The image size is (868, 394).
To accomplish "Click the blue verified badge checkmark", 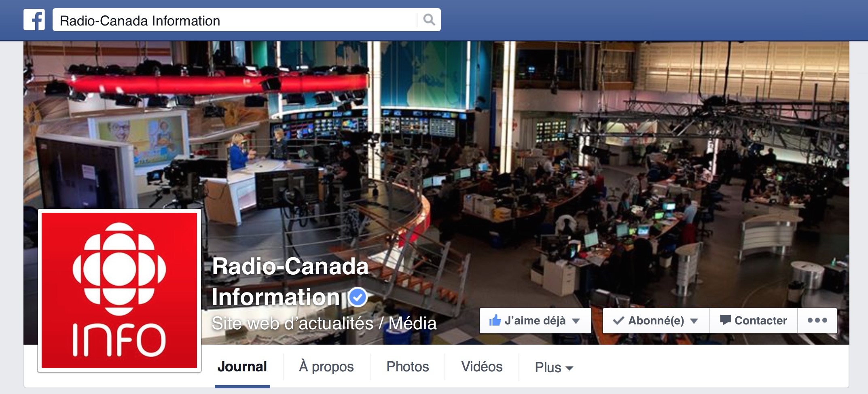I will coord(357,297).
